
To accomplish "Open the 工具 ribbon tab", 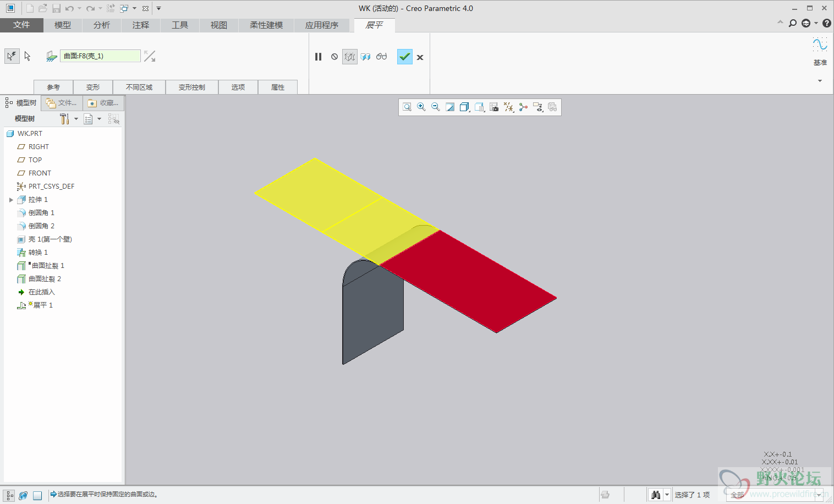I will [180, 25].
